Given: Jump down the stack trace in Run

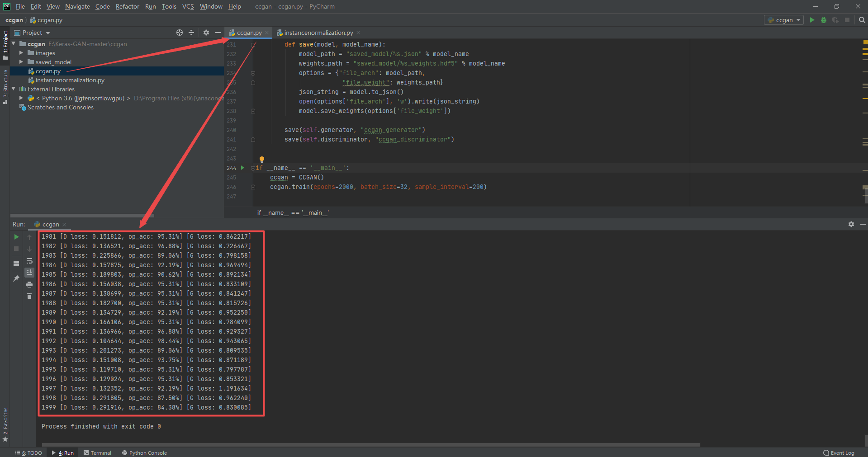Looking at the screenshot, I should 29,249.
